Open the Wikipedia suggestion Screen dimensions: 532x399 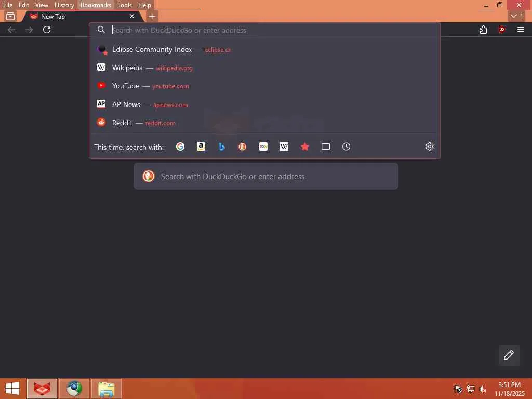click(264, 68)
